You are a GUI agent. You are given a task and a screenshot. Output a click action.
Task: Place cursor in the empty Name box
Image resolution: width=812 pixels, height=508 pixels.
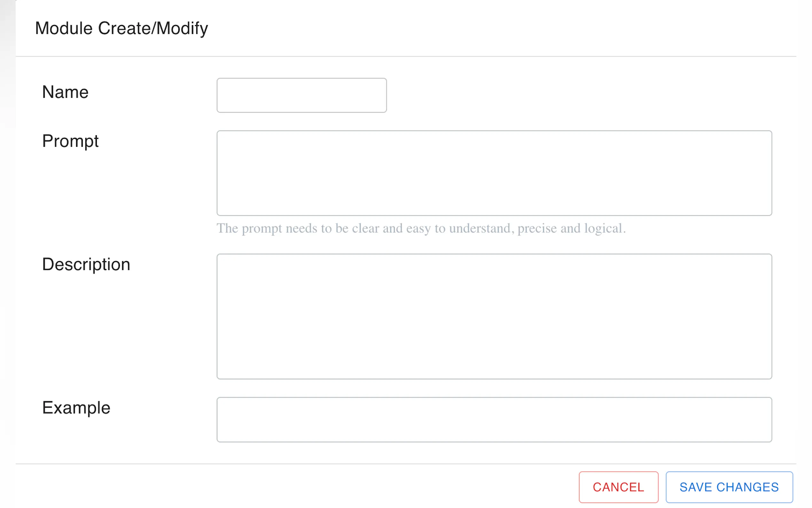(x=301, y=95)
